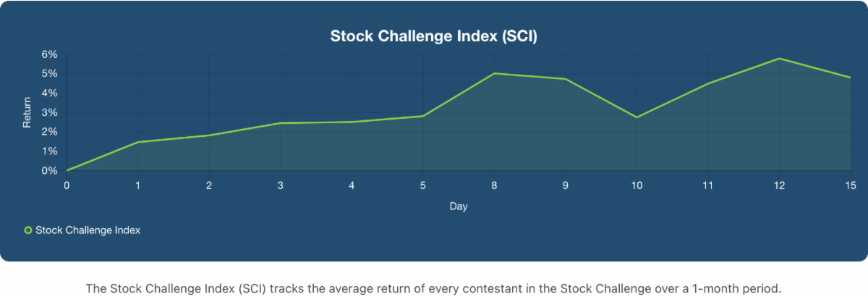Click the SCI description caption below the chart
868x297 pixels.
point(434,288)
